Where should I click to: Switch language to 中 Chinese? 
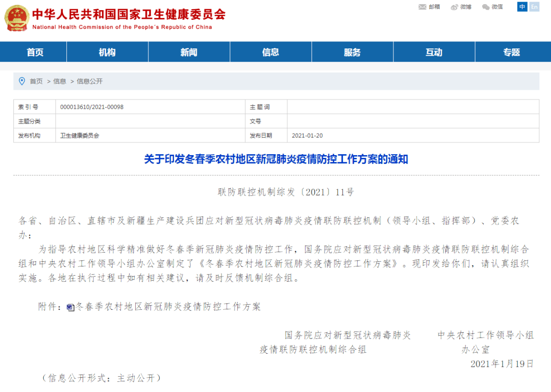pyautogui.click(x=521, y=7)
